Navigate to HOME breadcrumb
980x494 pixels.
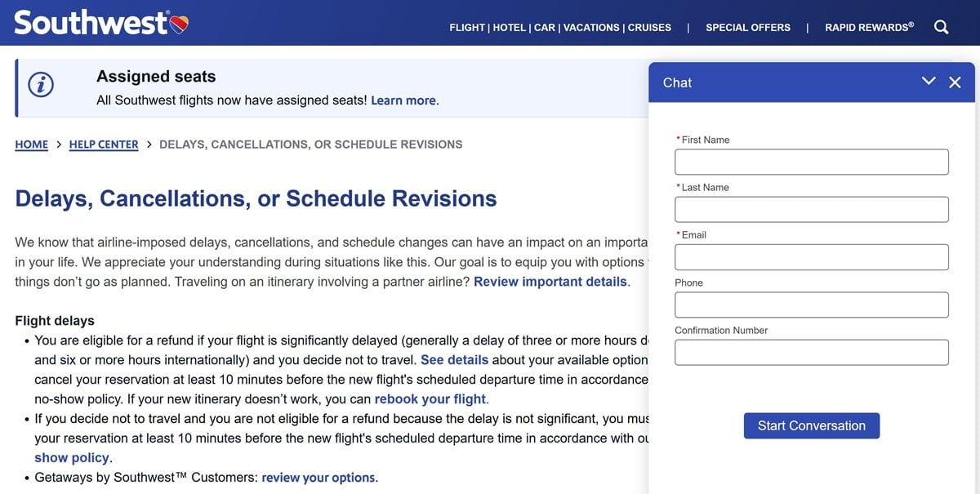(32, 145)
